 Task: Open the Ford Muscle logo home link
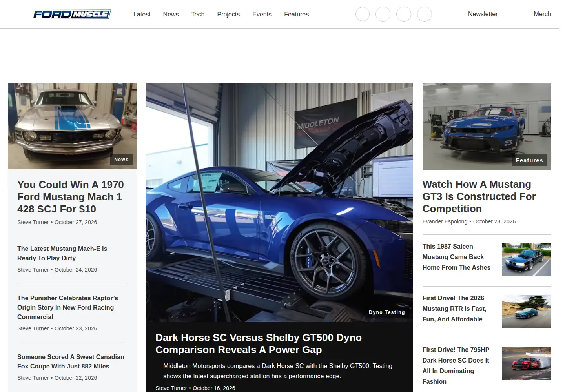tap(72, 14)
